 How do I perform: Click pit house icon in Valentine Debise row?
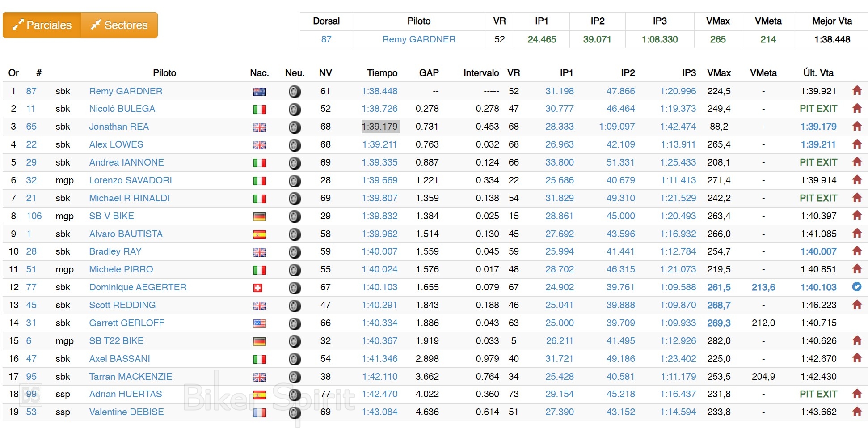[856, 412]
